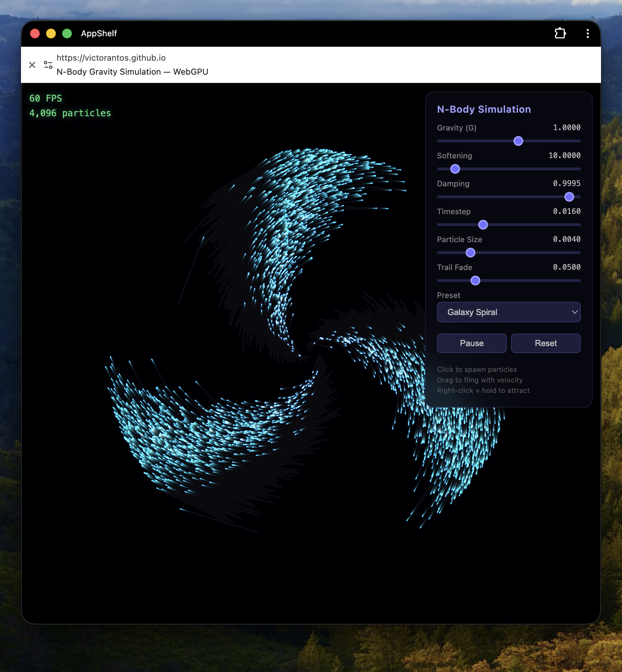Open the three-dot more options menu

click(x=588, y=33)
